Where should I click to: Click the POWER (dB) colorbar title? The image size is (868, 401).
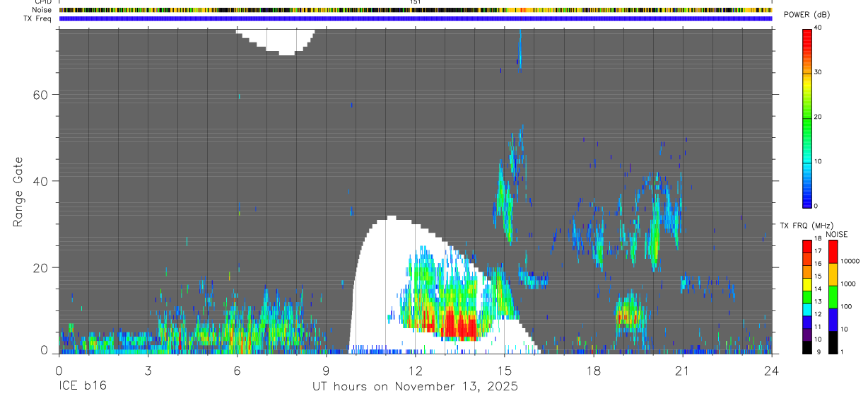pyautogui.click(x=807, y=15)
